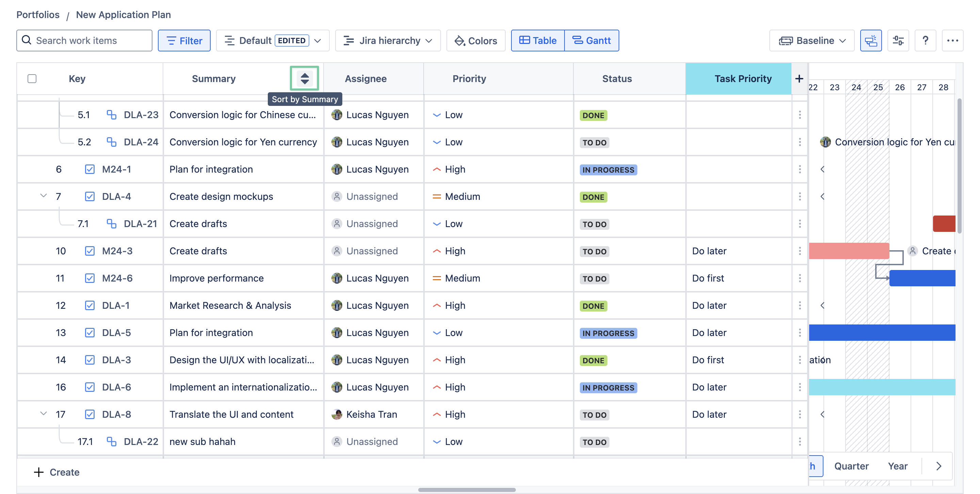Switch to the Table view tab
980x494 pixels.
(x=538, y=40)
